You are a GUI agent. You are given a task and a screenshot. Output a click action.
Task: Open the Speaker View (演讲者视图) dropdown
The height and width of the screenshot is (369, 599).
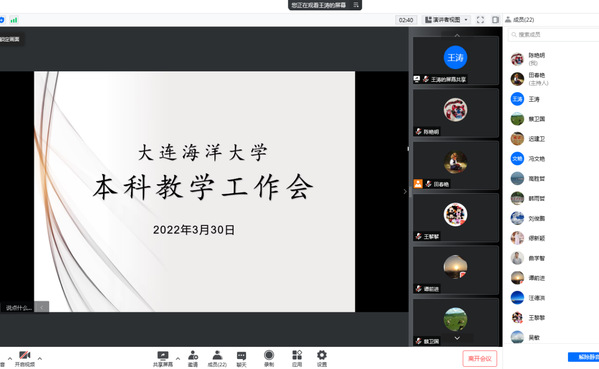click(446, 20)
